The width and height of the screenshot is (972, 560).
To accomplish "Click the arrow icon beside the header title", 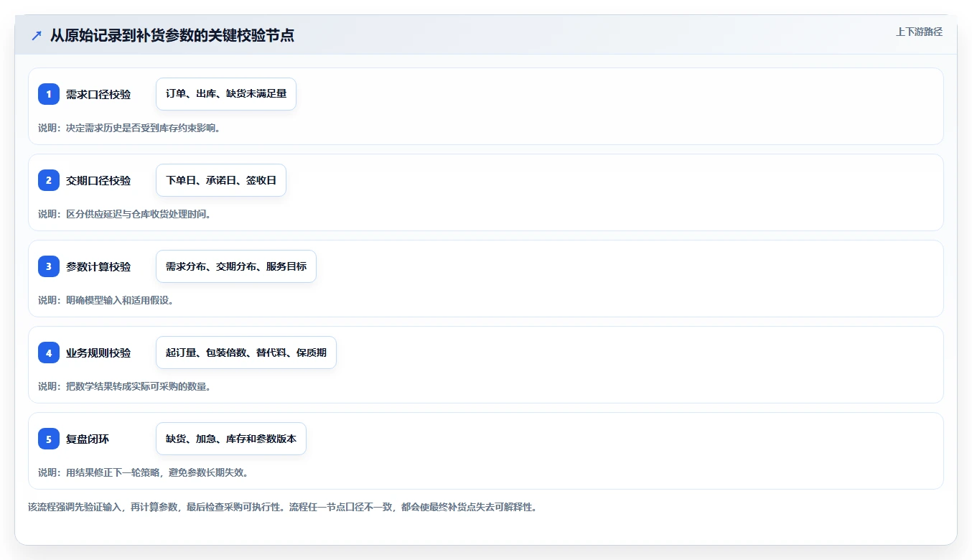I will pyautogui.click(x=37, y=35).
